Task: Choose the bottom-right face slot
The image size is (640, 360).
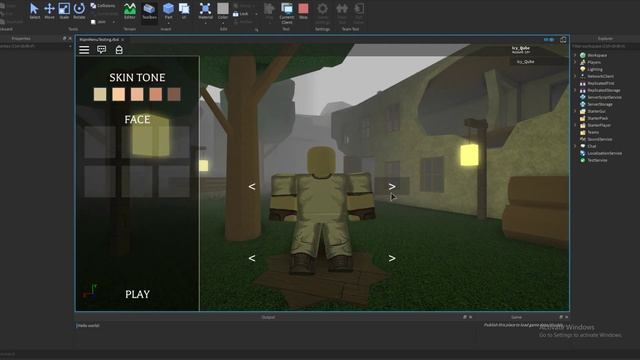Action: click(174, 182)
